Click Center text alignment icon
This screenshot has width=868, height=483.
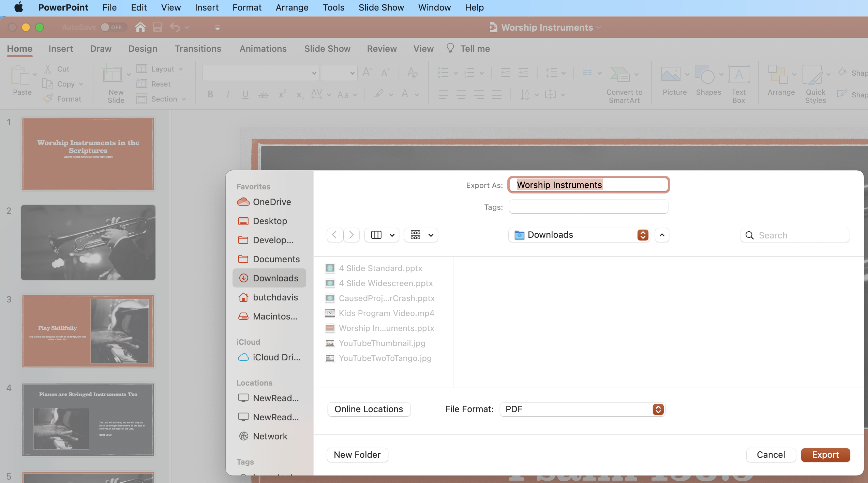point(461,94)
